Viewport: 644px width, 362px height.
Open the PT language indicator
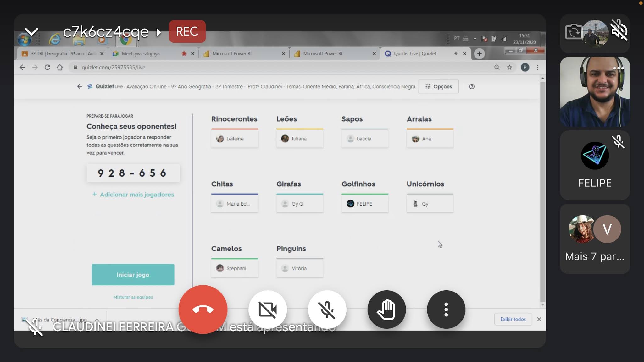point(457,38)
